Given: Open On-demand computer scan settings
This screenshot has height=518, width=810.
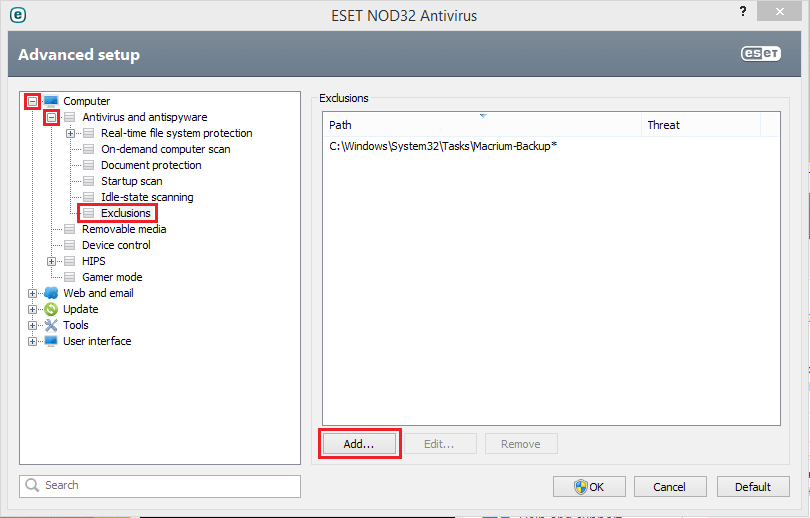Looking at the screenshot, I should coord(166,149).
